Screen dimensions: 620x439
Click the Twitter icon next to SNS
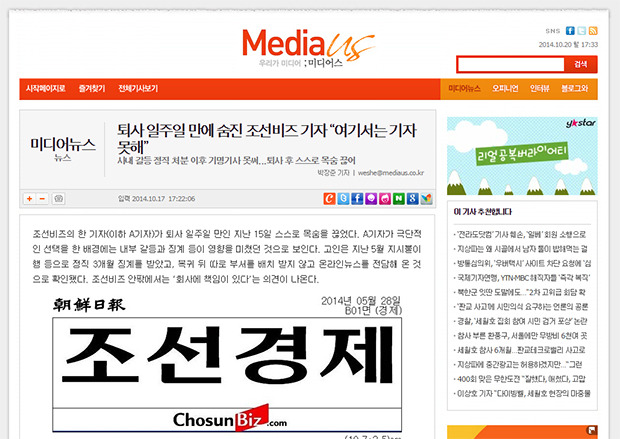[x=581, y=30]
